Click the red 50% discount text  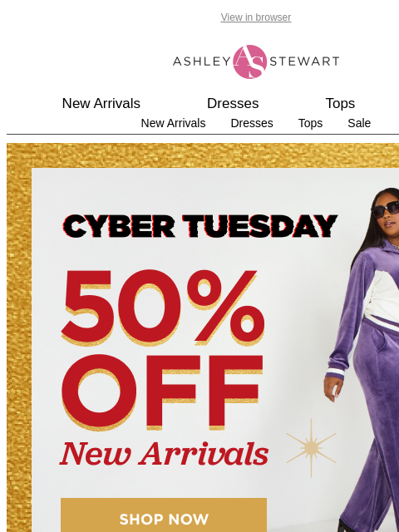tap(163, 308)
